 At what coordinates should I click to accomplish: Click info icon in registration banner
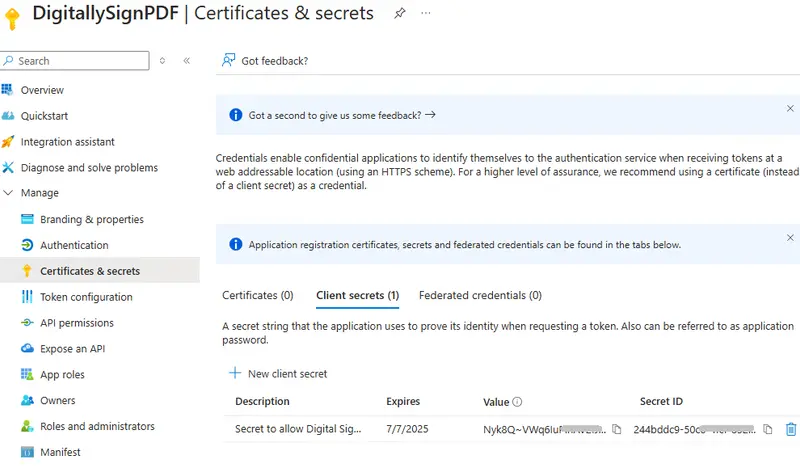tap(236, 244)
